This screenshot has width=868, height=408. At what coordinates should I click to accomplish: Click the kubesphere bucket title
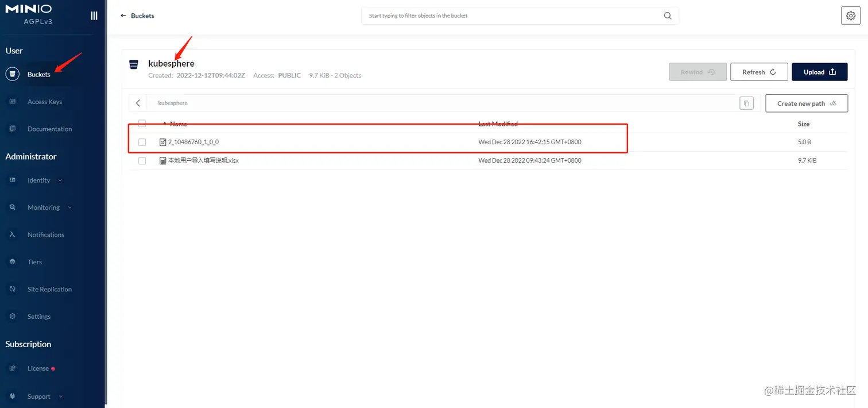[x=171, y=63]
